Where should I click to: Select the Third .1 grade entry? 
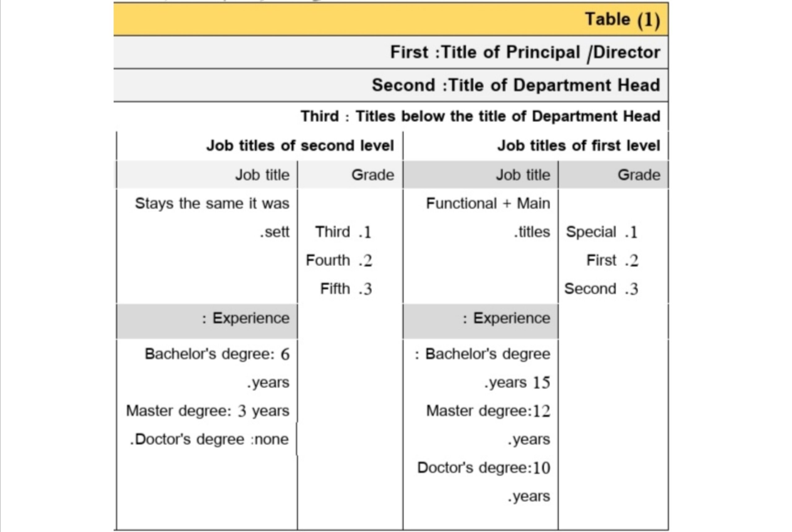click(x=343, y=232)
